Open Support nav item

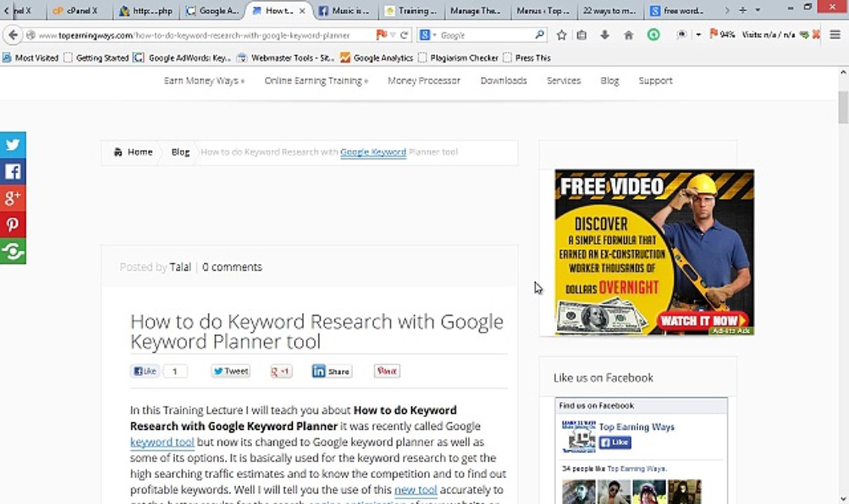click(655, 80)
